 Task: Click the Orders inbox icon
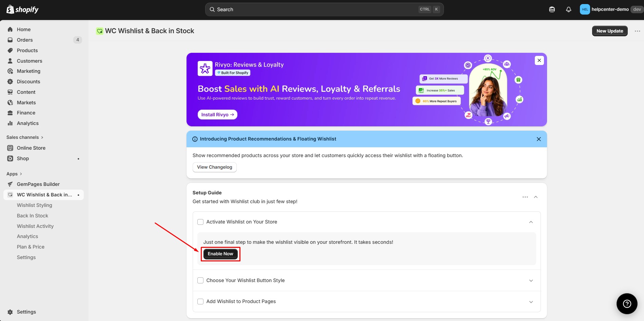point(10,40)
